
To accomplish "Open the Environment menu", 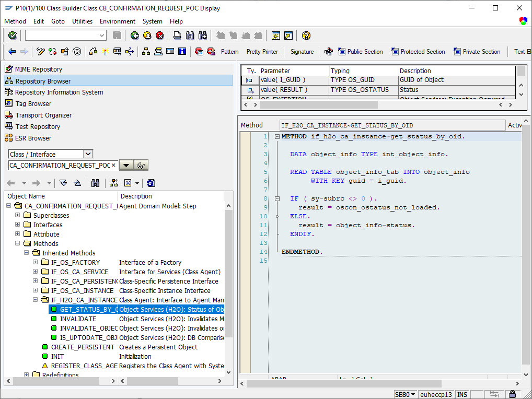I will (x=118, y=21).
